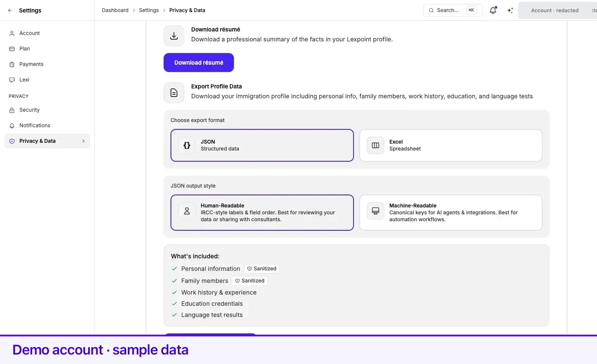Click the Settings breadcrumb link
Screen dimensions: 597x364
click(149, 10)
